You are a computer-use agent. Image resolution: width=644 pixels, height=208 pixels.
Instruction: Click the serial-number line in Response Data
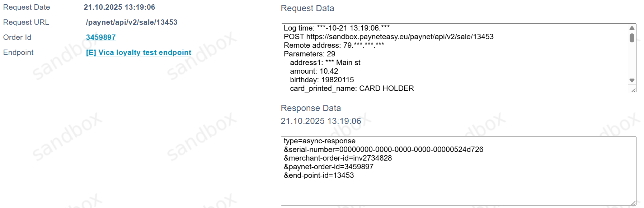tap(383, 149)
